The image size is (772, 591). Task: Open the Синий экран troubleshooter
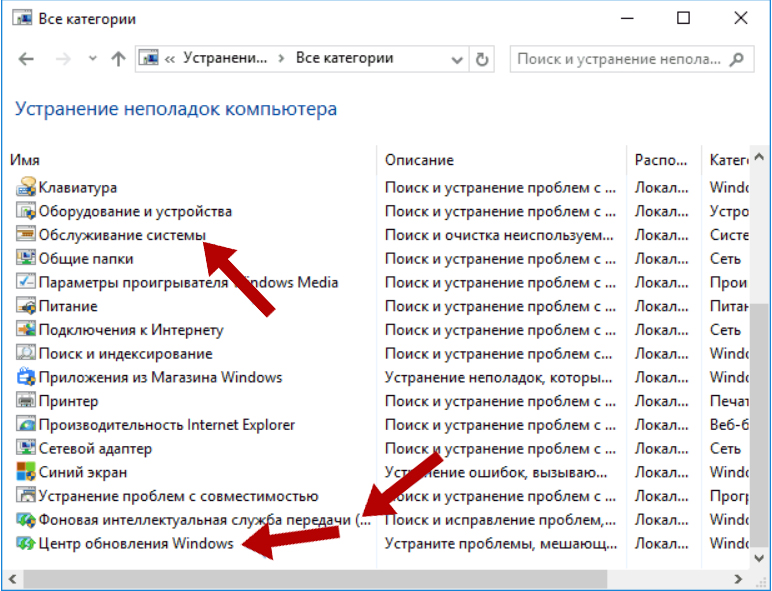click(x=83, y=472)
